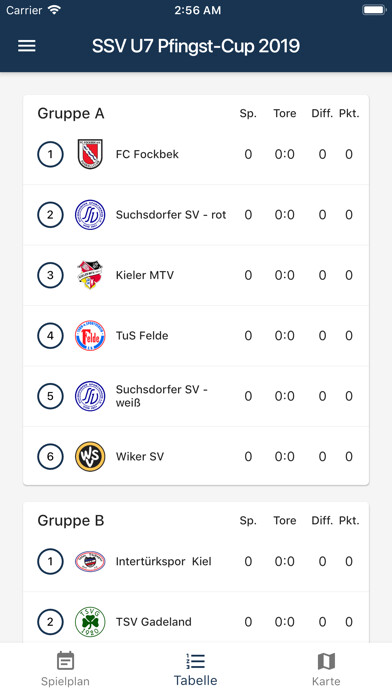The width and height of the screenshot is (392, 696).
Task: Tap the FC Fockbek club crest
Action: (90, 154)
